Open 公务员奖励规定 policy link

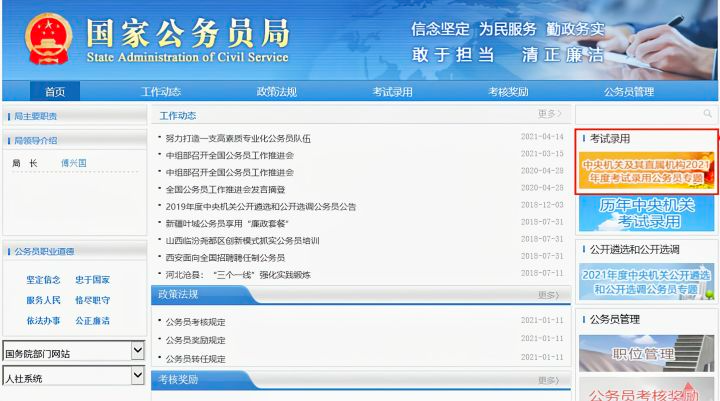[196, 340]
